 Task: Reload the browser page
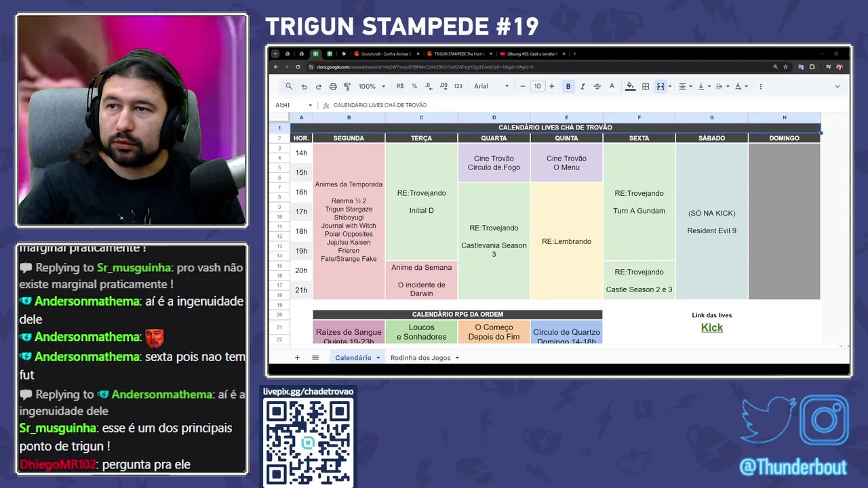tap(298, 67)
